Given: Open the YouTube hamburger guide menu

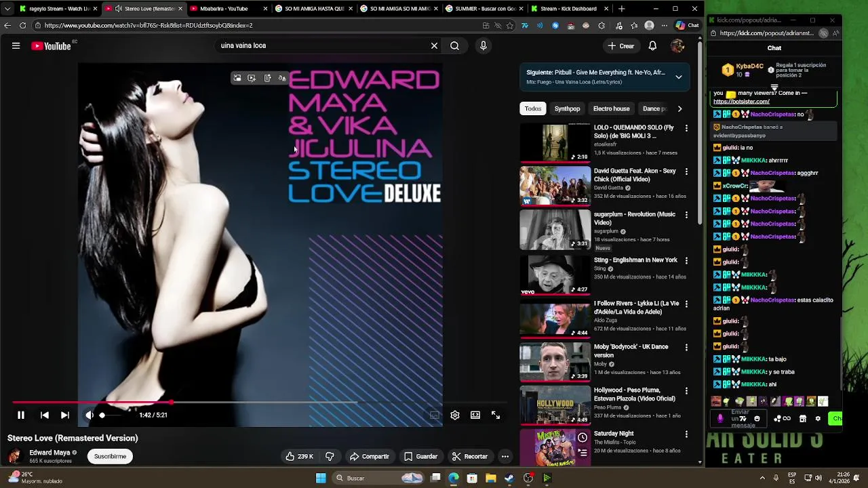Looking at the screenshot, I should tap(16, 46).
